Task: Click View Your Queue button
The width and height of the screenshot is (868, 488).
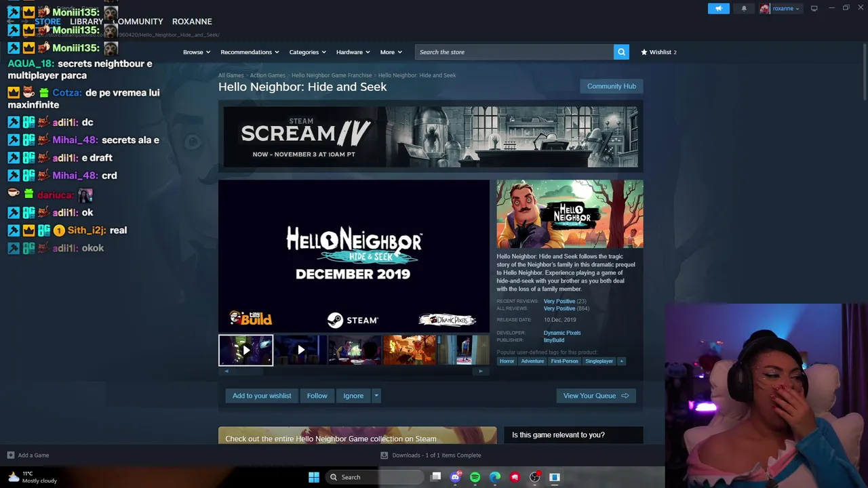Action: click(596, 396)
